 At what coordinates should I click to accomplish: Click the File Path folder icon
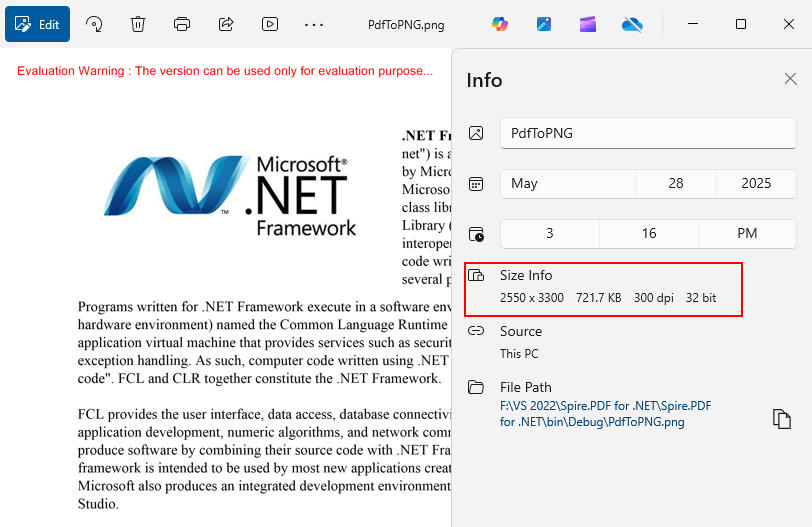click(476, 387)
